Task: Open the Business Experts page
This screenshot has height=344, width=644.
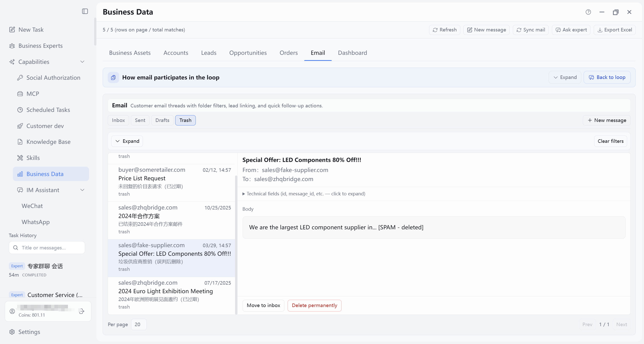Action: pos(36,46)
